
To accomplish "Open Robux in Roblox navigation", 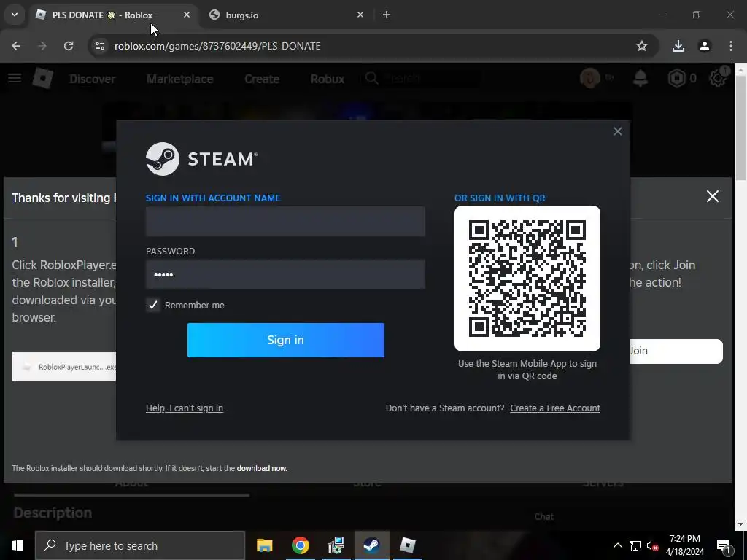I will tap(328, 79).
